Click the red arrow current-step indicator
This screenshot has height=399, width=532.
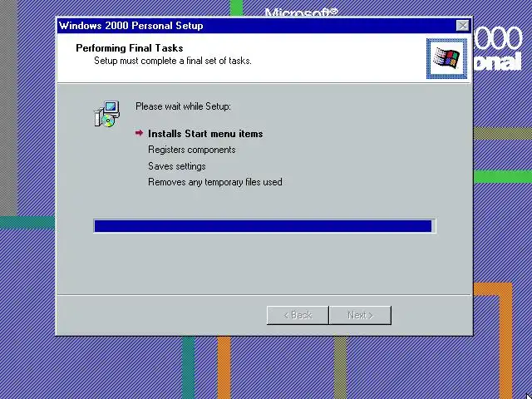pyautogui.click(x=139, y=133)
